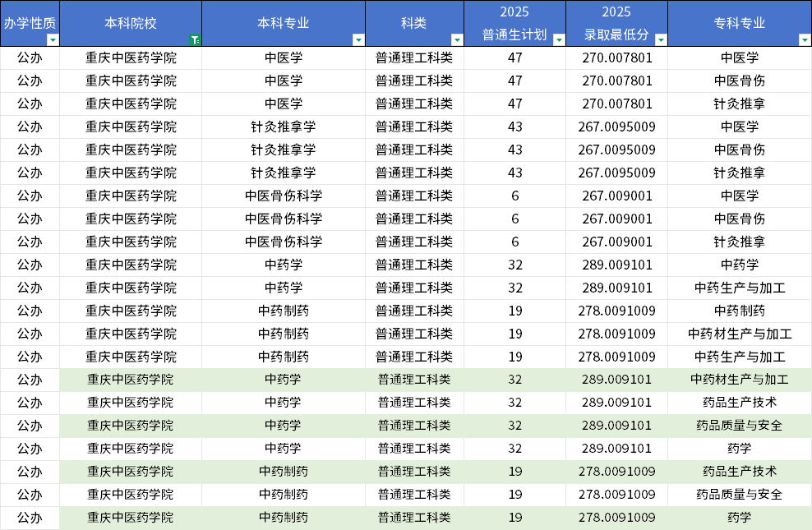Click the filter icon on 2025普通生计划 header
Screen dimensions: 812x530
[x=556, y=38]
